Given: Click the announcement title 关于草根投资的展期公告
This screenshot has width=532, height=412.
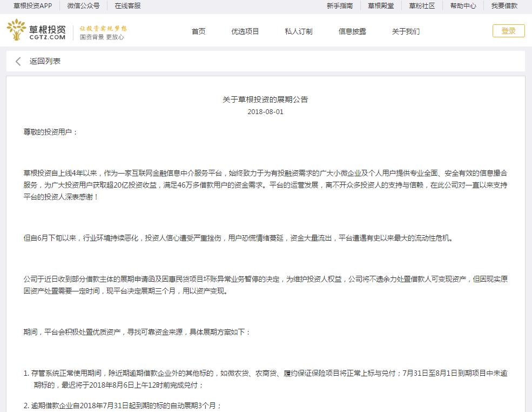Looking at the screenshot, I should click(265, 99).
